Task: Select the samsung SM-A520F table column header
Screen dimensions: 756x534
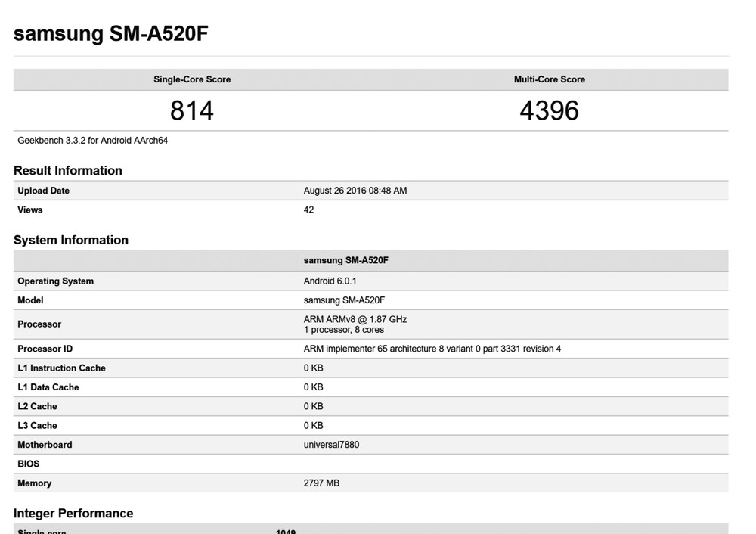Action: [x=345, y=260]
